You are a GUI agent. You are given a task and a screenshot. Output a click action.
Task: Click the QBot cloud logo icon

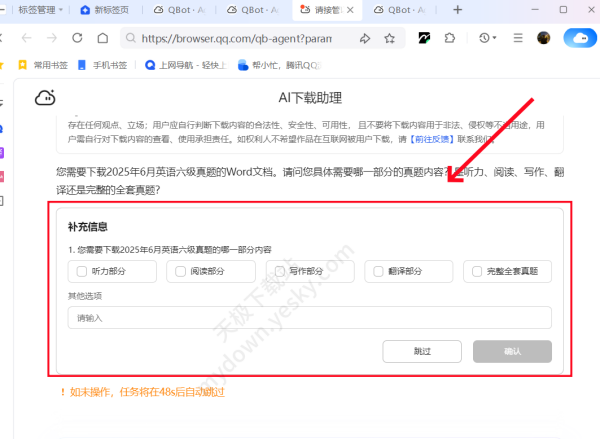(45, 98)
